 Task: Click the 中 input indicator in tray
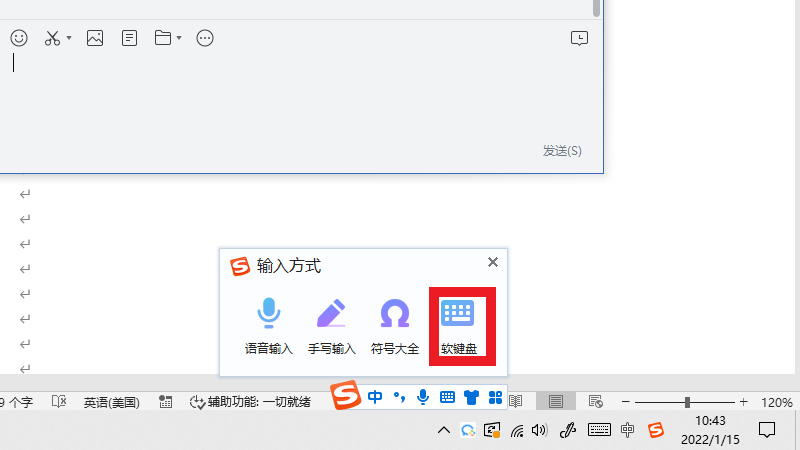(x=628, y=430)
